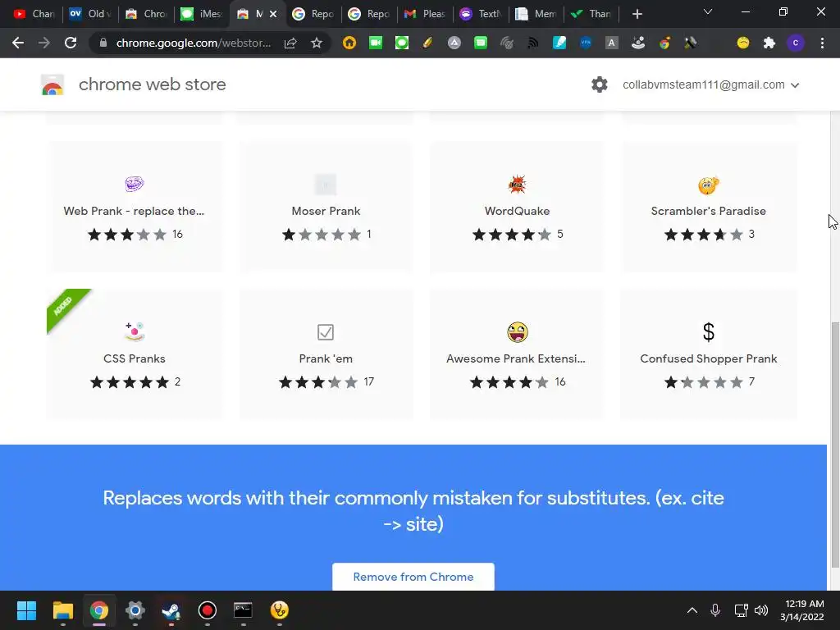Open the tab search chevron in title bar
The image size is (840, 630).
coord(708,11)
